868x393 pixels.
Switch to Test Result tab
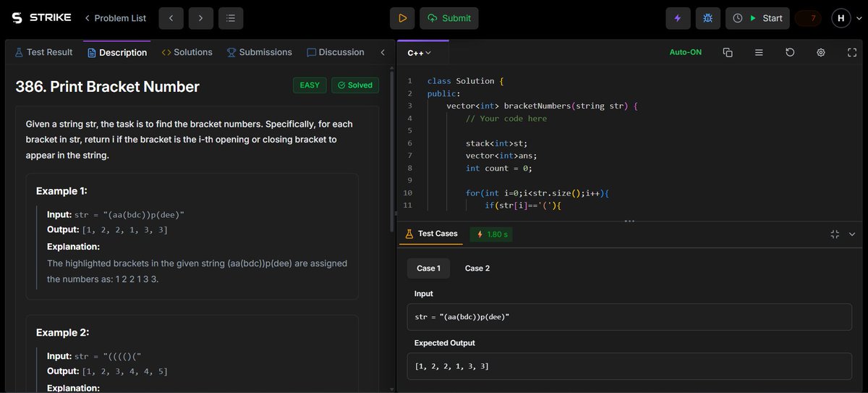coord(44,52)
